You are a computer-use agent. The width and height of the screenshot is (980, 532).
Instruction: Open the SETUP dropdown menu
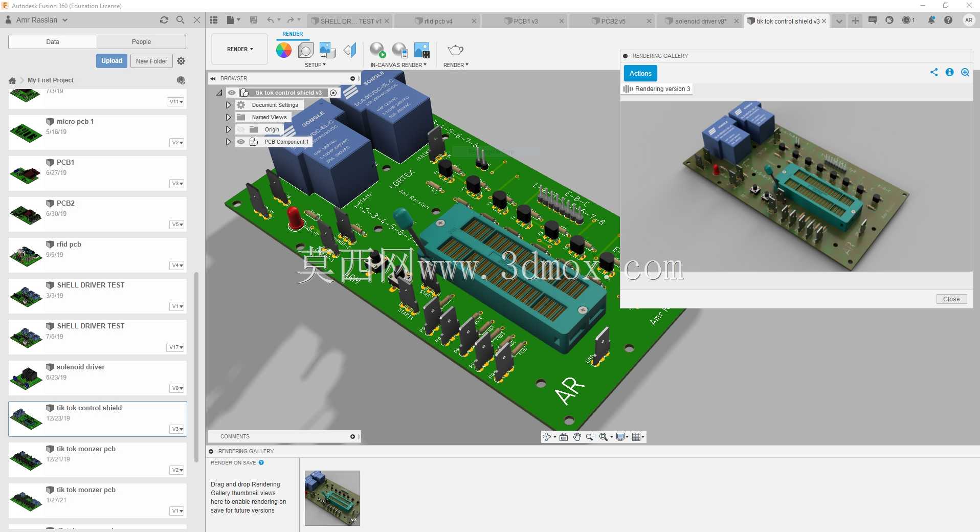click(315, 65)
